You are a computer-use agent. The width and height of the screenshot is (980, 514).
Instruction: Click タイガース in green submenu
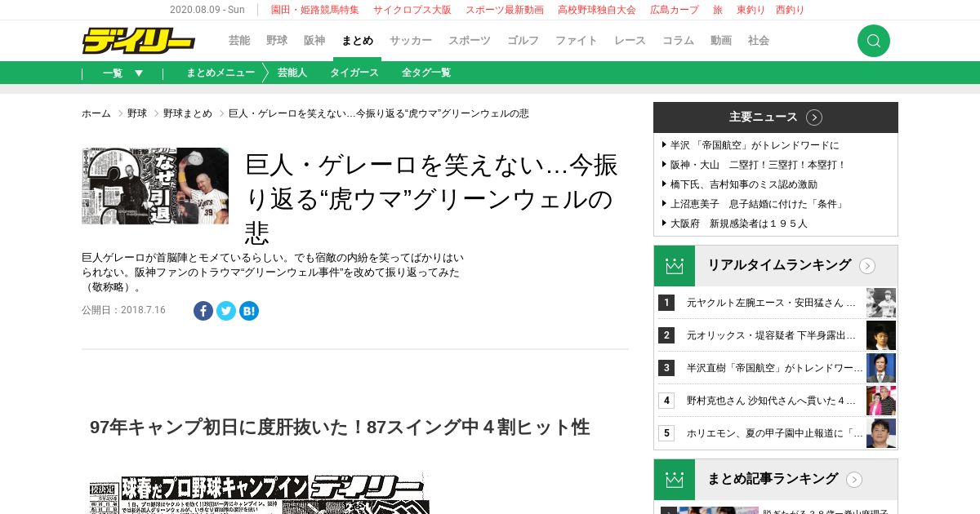[354, 73]
